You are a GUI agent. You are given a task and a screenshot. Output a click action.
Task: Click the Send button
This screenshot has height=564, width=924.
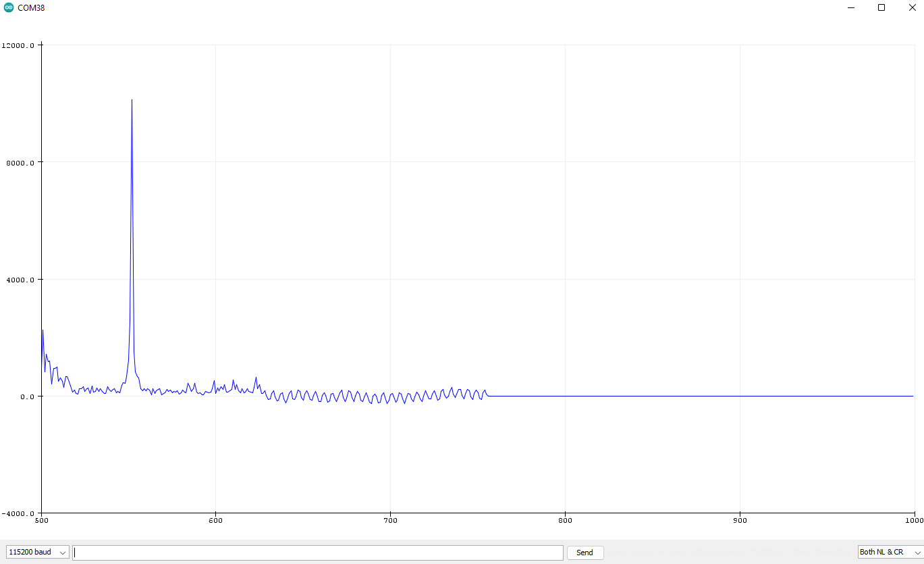[585, 553]
